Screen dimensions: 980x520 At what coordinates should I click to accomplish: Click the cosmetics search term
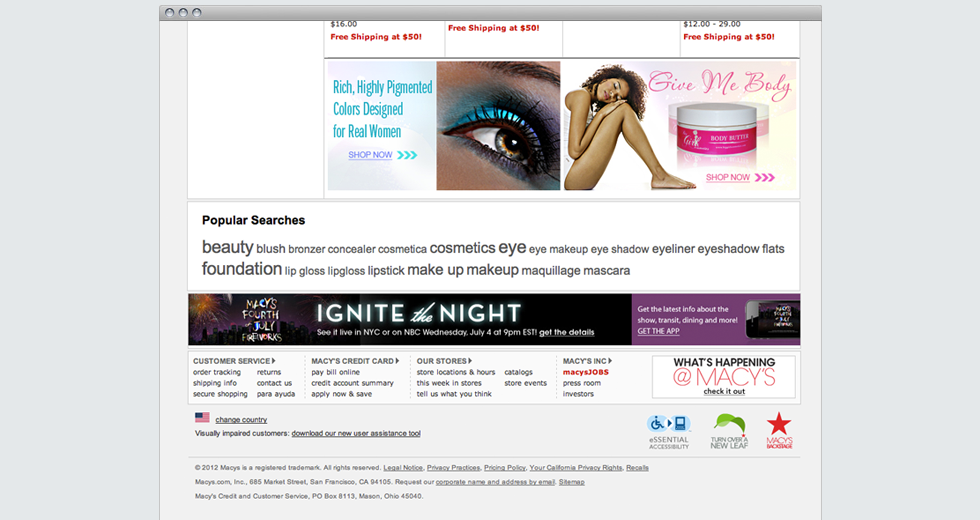[x=462, y=248]
